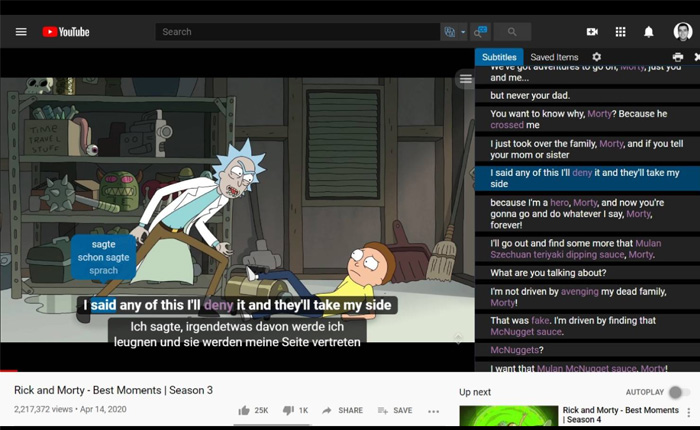The width and height of the screenshot is (700, 430).
Task: Select subtitle 'I'll go out and find some more'
Action: (x=587, y=249)
